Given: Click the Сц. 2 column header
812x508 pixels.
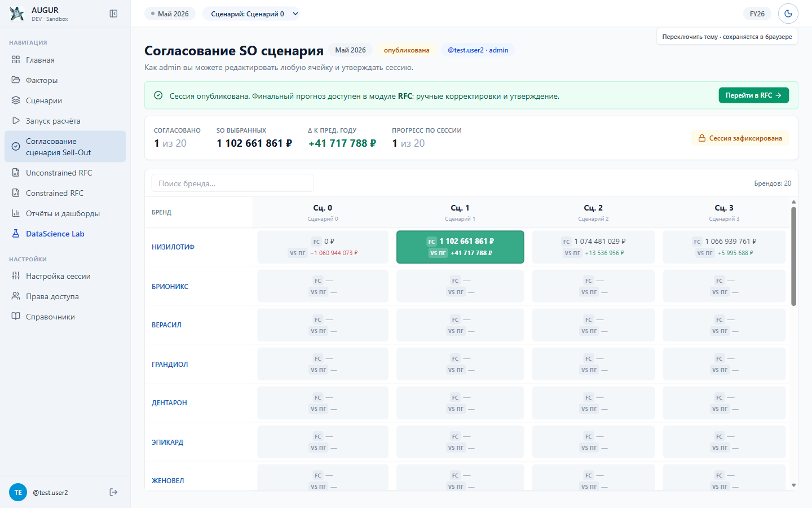Looking at the screenshot, I should pyautogui.click(x=593, y=212).
